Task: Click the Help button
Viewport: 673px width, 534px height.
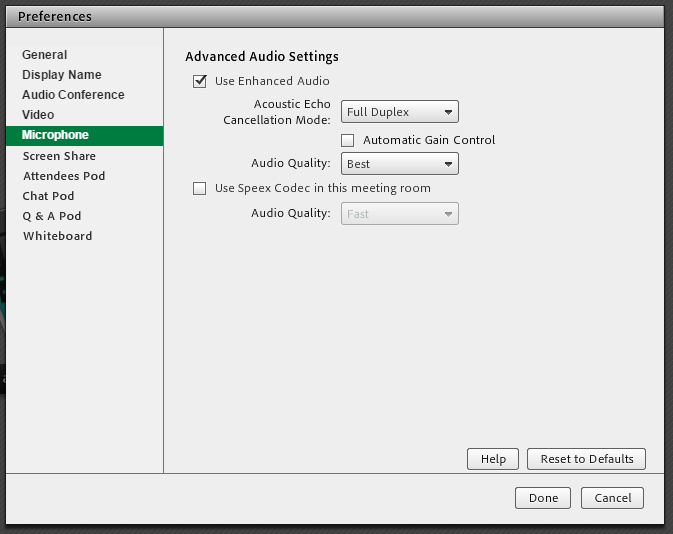Action: pyautogui.click(x=493, y=459)
